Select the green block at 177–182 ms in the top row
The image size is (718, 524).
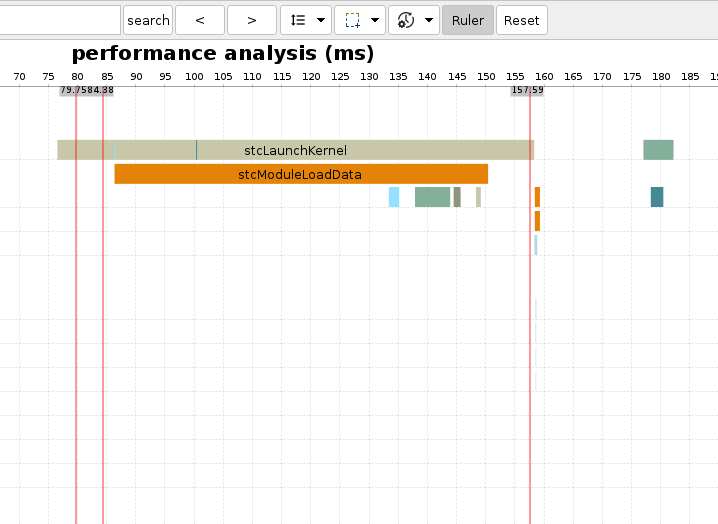(658, 150)
